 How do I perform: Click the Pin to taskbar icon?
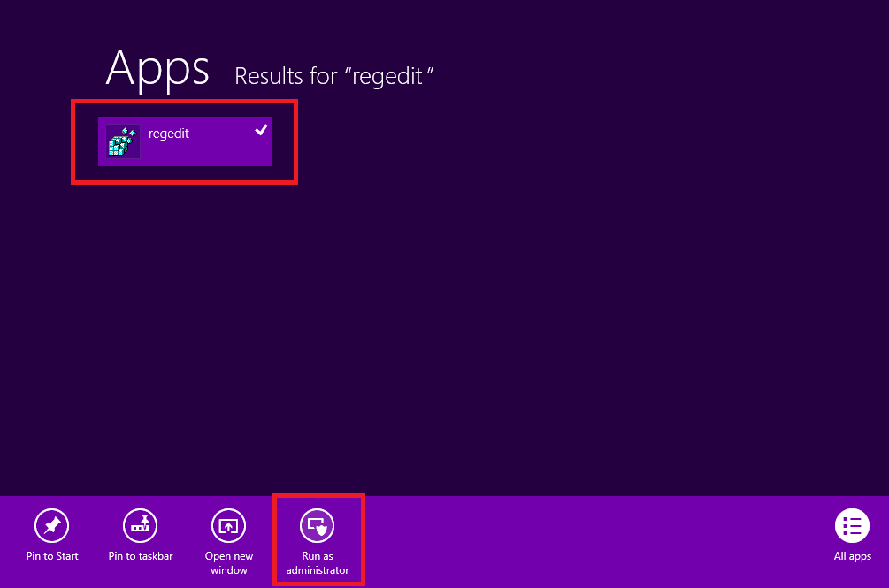click(x=140, y=526)
